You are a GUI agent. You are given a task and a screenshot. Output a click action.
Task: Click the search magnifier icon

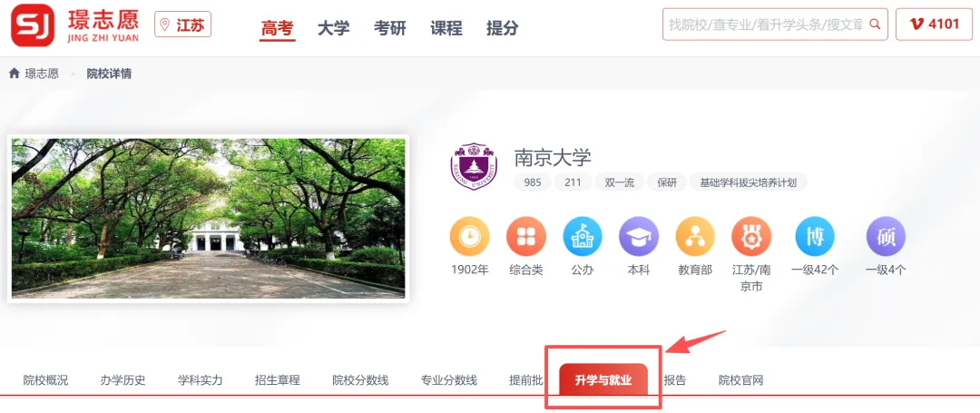click(875, 25)
